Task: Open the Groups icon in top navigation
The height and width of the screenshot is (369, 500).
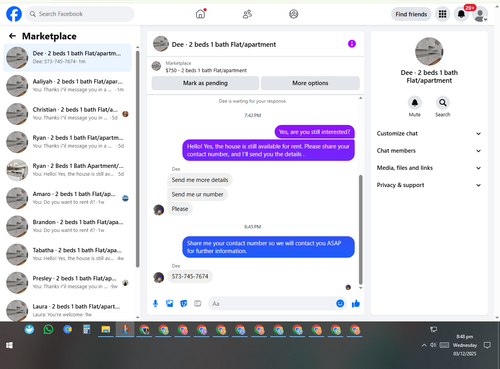Action: (x=294, y=14)
